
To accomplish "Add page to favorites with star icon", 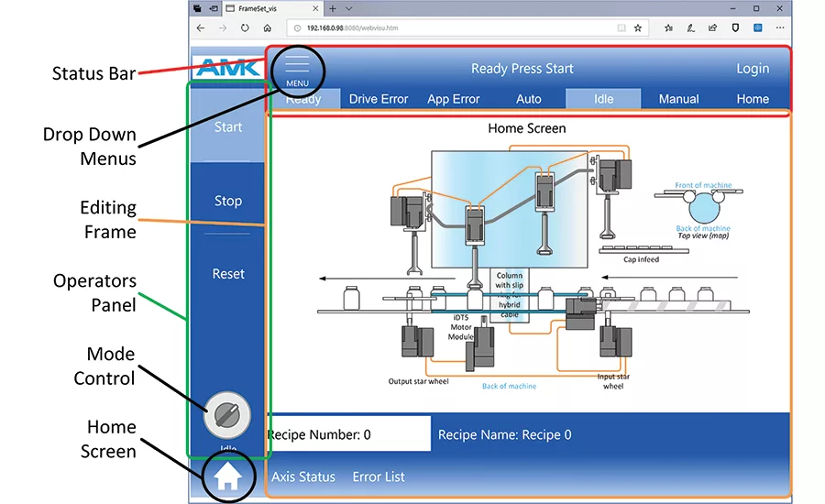I will tap(638, 27).
